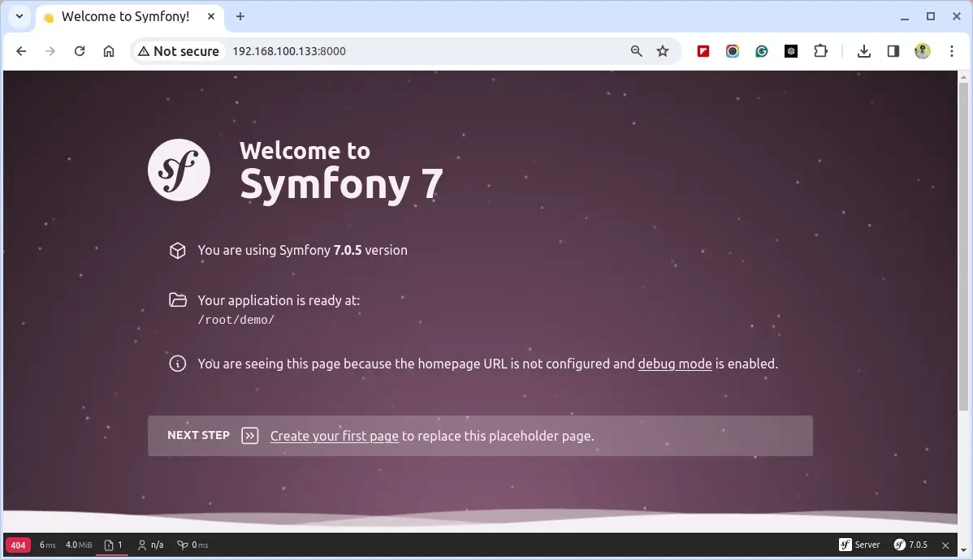Open the Server panel in debug toolbar
The image size is (973, 560).
pyautogui.click(x=859, y=545)
